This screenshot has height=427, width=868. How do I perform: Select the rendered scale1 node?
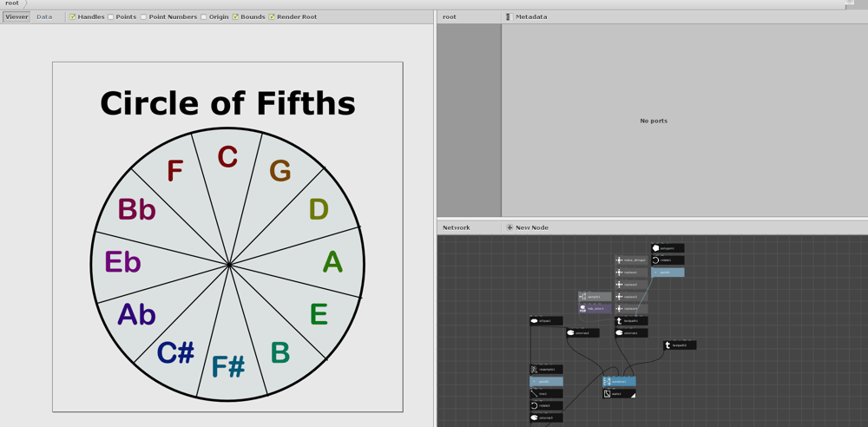[619, 394]
